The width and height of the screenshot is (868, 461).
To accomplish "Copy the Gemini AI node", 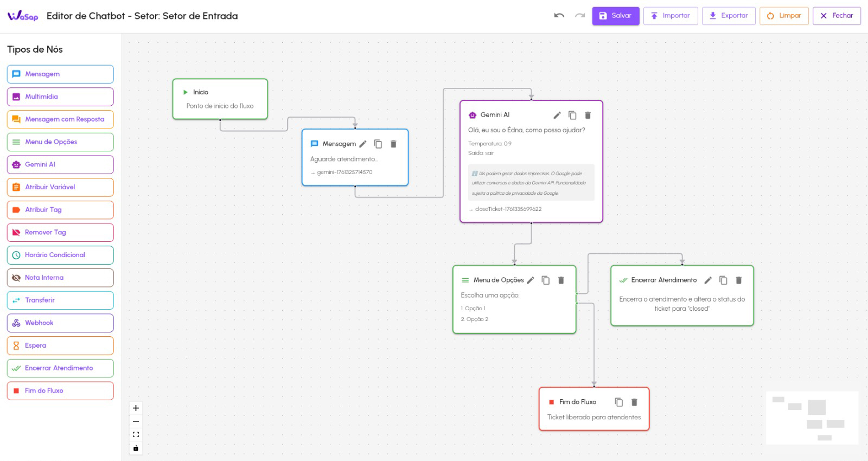I will pyautogui.click(x=572, y=115).
